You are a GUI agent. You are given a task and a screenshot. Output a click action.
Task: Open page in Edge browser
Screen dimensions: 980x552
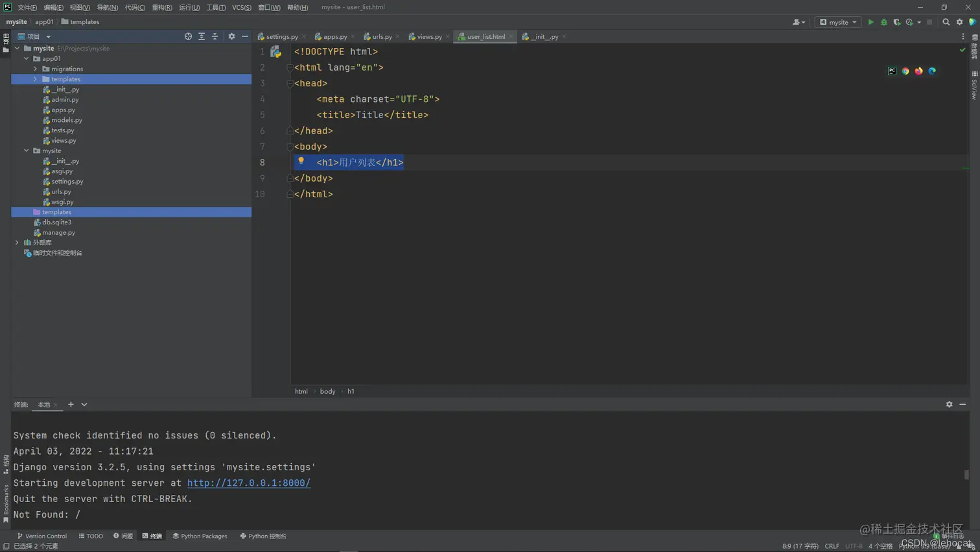point(932,71)
